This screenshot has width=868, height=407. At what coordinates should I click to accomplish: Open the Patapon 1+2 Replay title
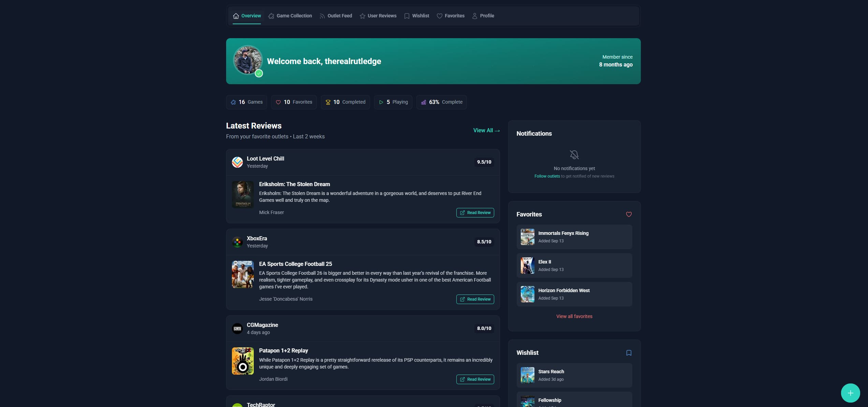click(283, 350)
